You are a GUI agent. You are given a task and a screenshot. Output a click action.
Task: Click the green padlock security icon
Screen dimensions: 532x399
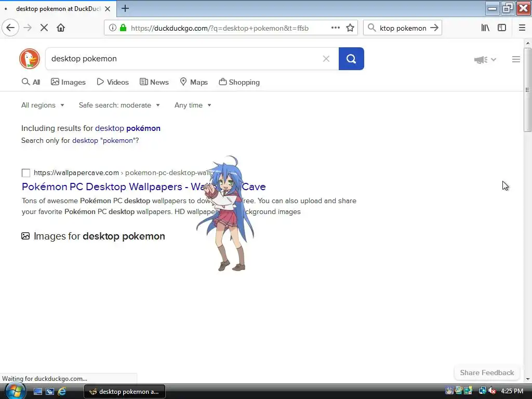[123, 28]
